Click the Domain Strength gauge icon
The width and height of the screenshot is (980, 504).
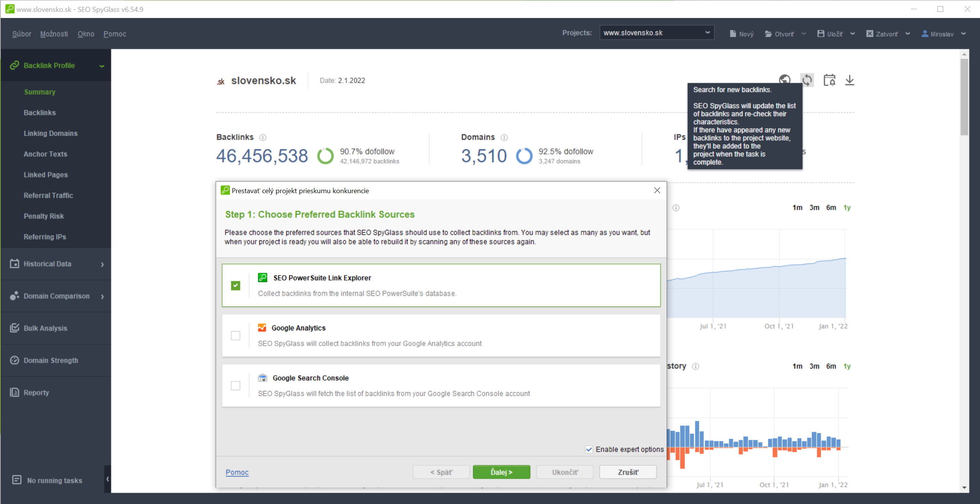click(x=15, y=360)
